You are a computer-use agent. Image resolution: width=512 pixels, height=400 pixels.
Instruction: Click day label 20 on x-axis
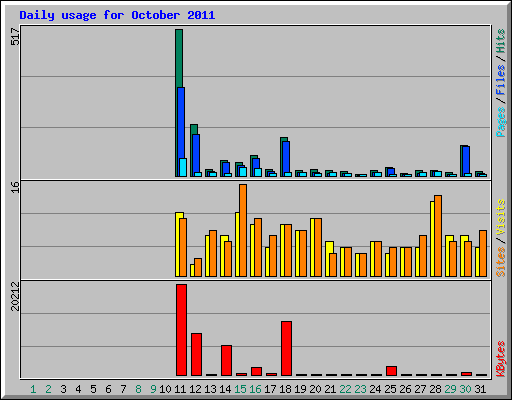[315, 389]
